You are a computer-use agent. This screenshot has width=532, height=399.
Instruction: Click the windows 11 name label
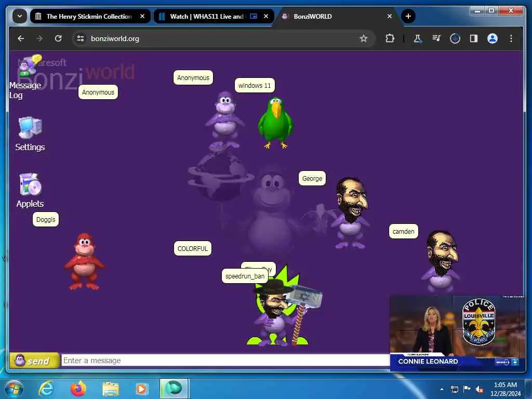(255, 85)
